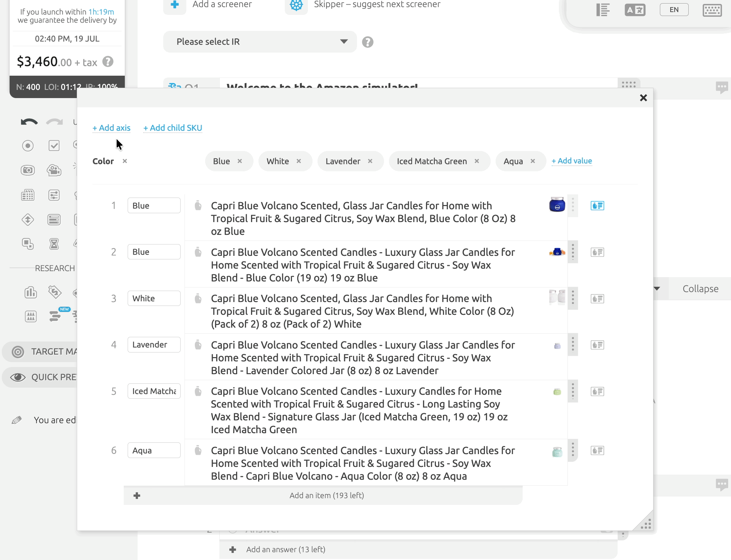Open the bar chart research tool

click(x=31, y=292)
